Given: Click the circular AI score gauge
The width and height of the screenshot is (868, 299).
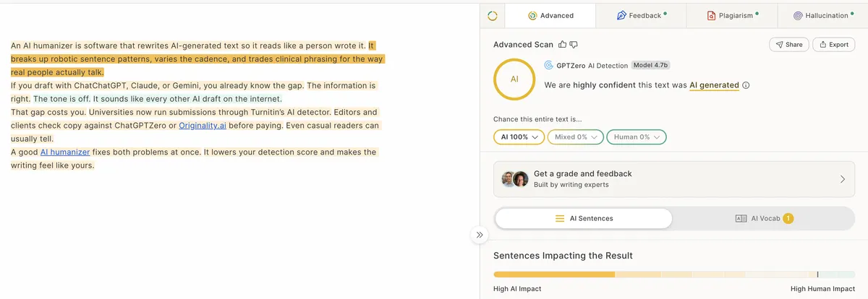Looking at the screenshot, I should pos(514,79).
